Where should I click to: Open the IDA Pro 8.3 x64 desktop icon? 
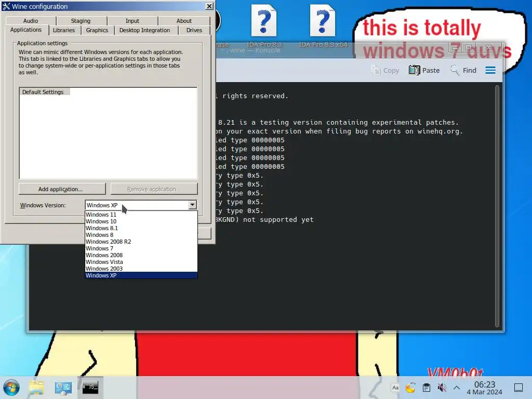click(323, 25)
